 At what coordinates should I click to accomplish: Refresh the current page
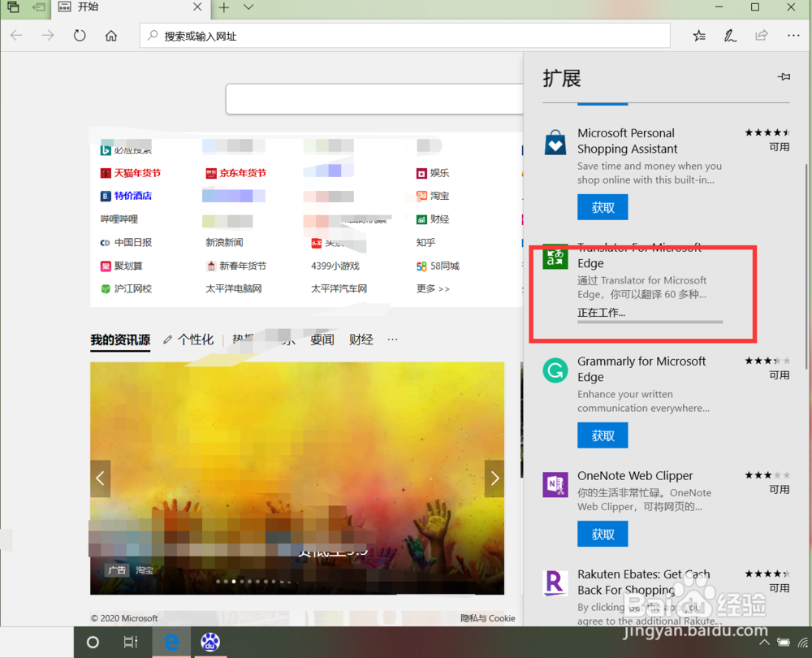click(x=80, y=36)
